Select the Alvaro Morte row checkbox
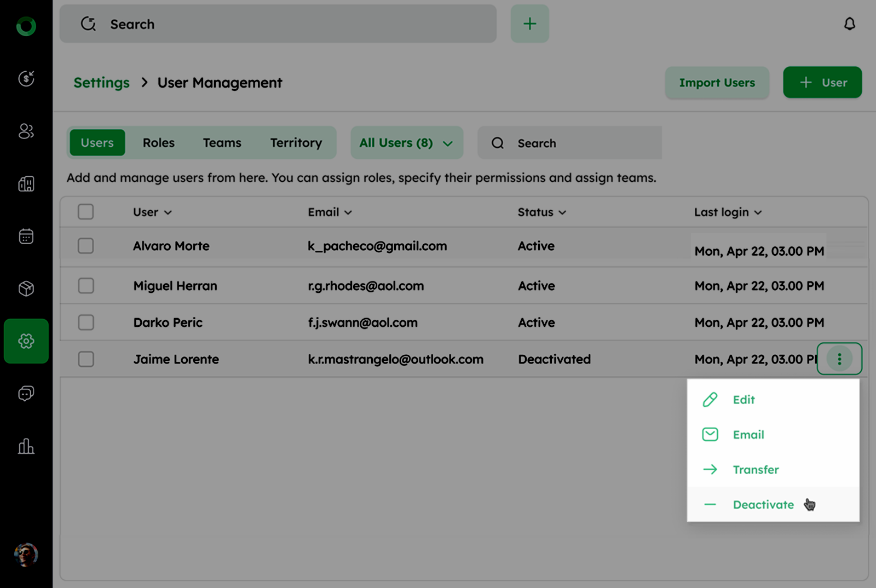The height and width of the screenshot is (588, 876). [86, 246]
